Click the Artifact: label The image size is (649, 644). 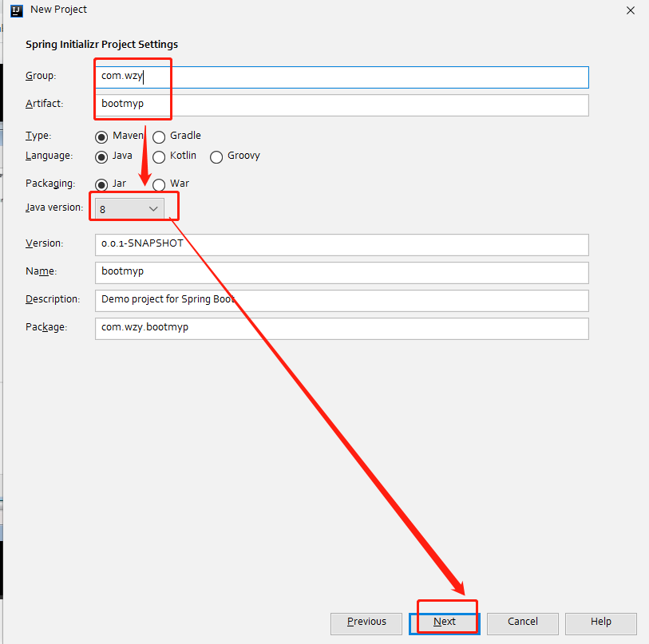pos(45,104)
